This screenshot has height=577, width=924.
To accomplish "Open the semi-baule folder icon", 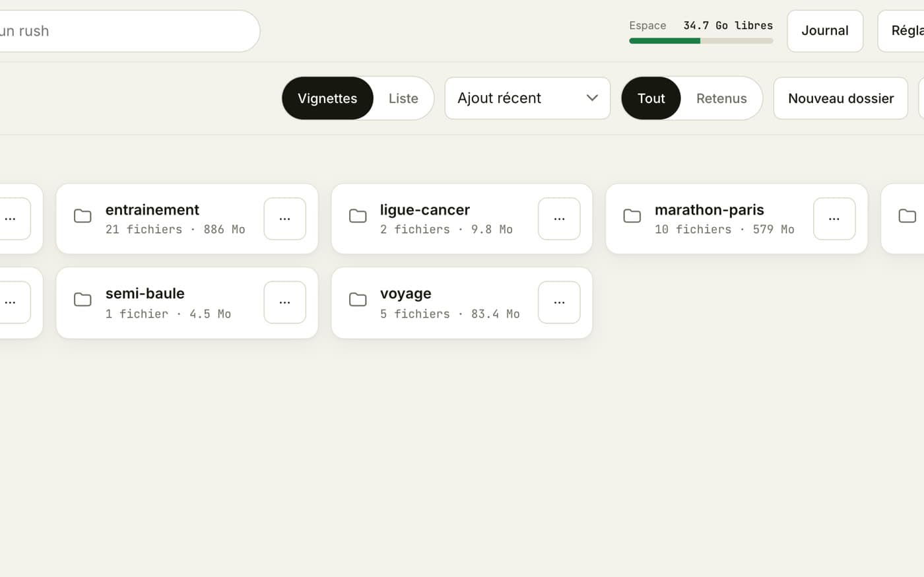I will [x=82, y=300].
